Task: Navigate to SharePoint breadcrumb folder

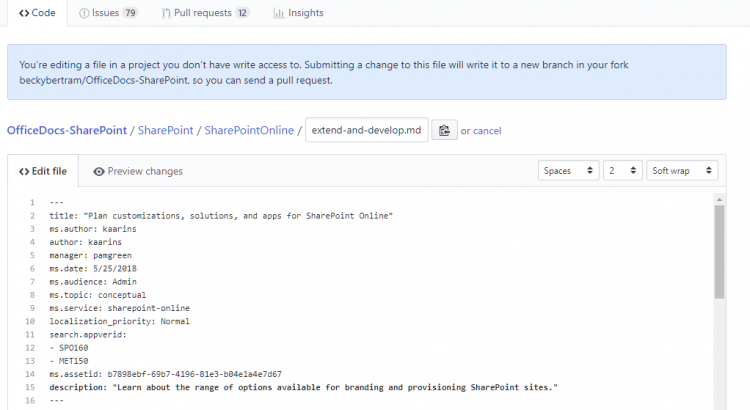Action: [165, 131]
